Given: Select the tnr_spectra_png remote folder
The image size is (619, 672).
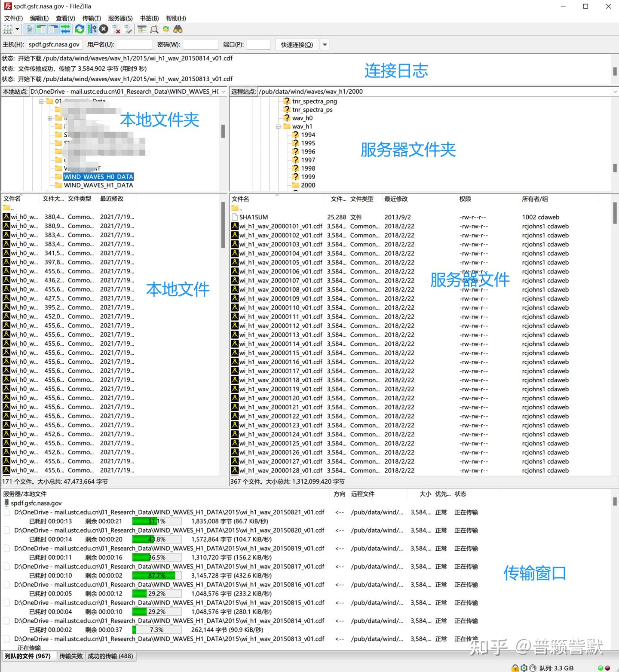Looking at the screenshot, I should click(314, 101).
